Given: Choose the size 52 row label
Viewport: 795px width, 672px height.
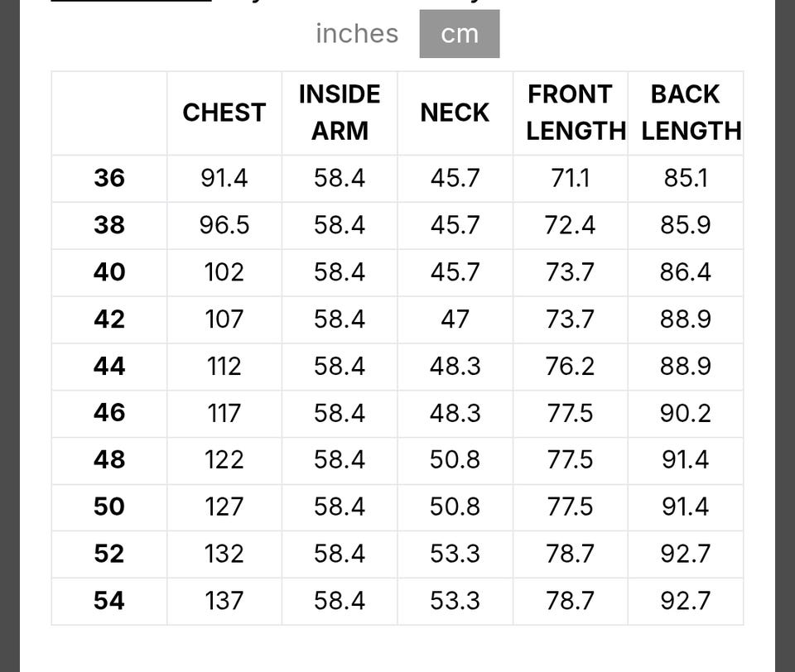Looking at the screenshot, I should click(x=109, y=554).
